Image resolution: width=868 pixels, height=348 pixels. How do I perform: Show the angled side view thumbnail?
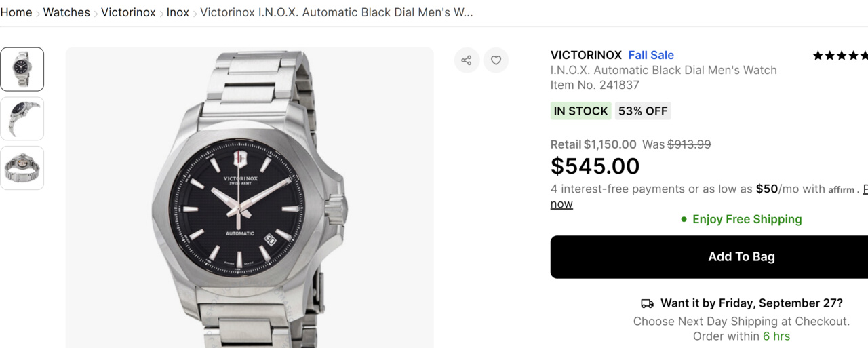[22, 119]
